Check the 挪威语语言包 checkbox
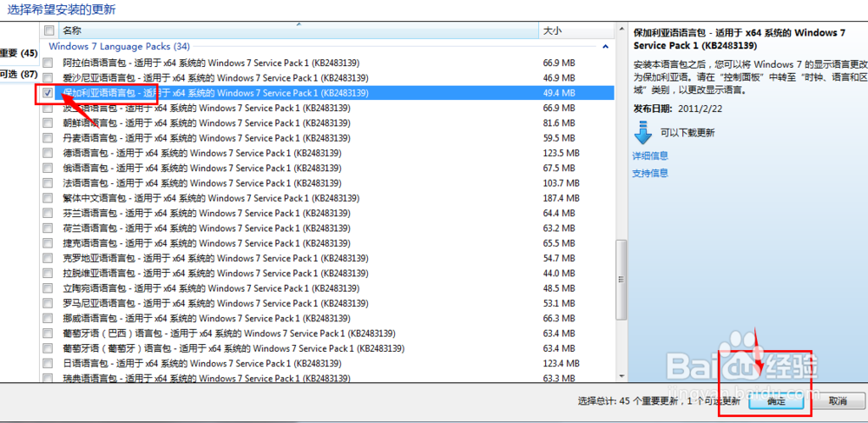868x423 pixels. pyautogui.click(x=49, y=319)
